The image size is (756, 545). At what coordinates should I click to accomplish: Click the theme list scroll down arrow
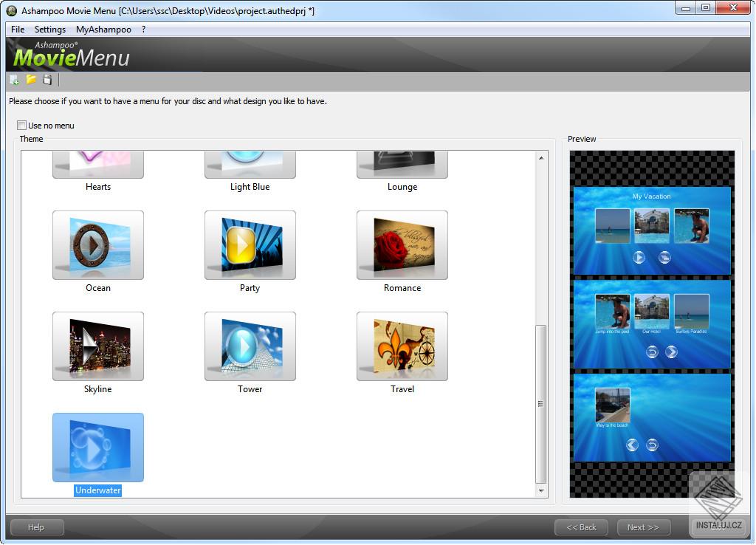click(x=541, y=490)
